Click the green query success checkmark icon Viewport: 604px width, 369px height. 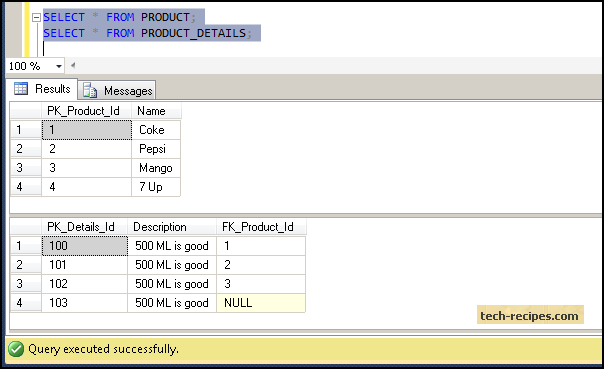pos(16,349)
